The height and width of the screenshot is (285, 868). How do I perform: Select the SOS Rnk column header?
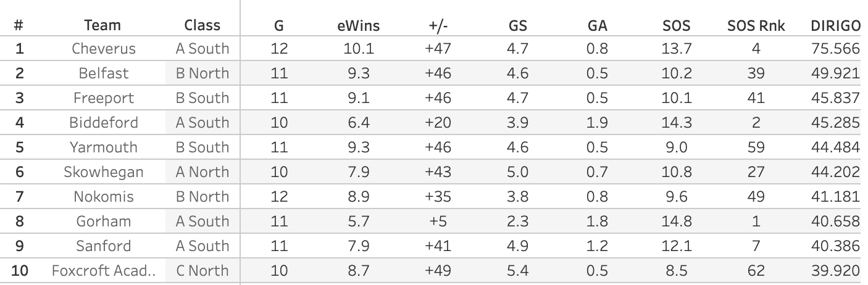point(756,25)
